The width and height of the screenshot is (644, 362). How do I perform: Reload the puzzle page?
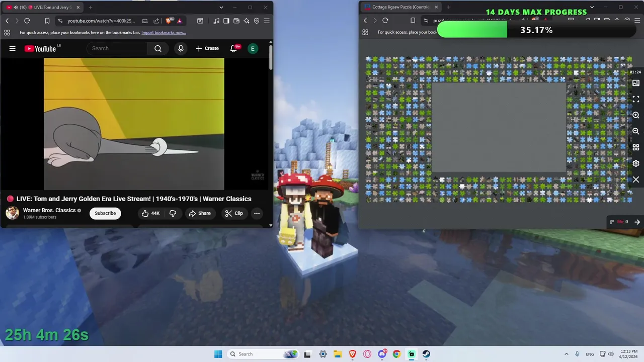click(385, 21)
